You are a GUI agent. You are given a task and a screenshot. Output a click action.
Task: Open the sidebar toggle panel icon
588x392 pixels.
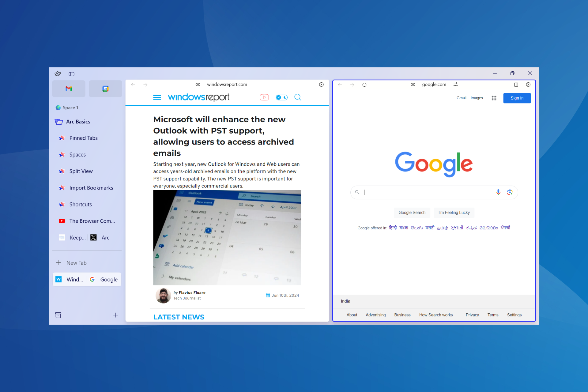coord(72,73)
